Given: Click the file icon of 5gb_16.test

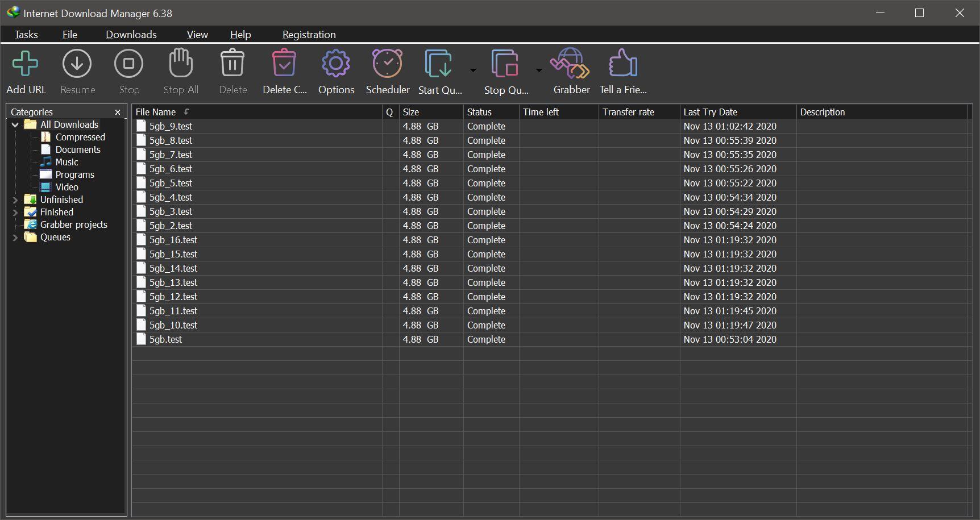Looking at the screenshot, I should tap(141, 240).
